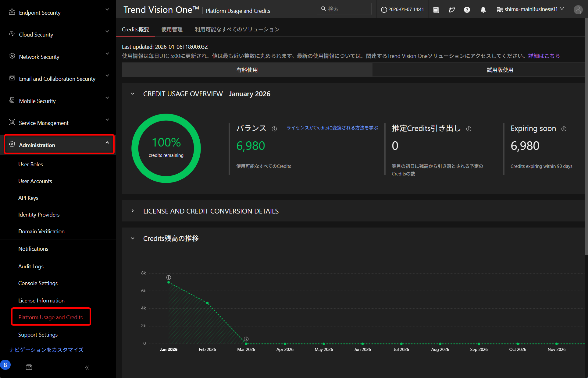Click the notification bell icon
The height and width of the screenshot is (378, 588).
[483, 10]
